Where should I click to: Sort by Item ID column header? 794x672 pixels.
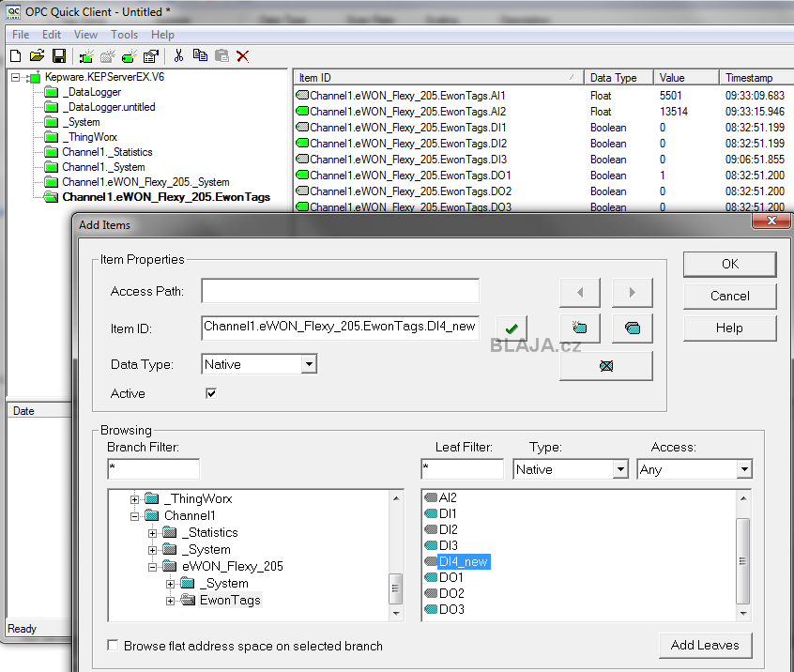coord(438,78)
